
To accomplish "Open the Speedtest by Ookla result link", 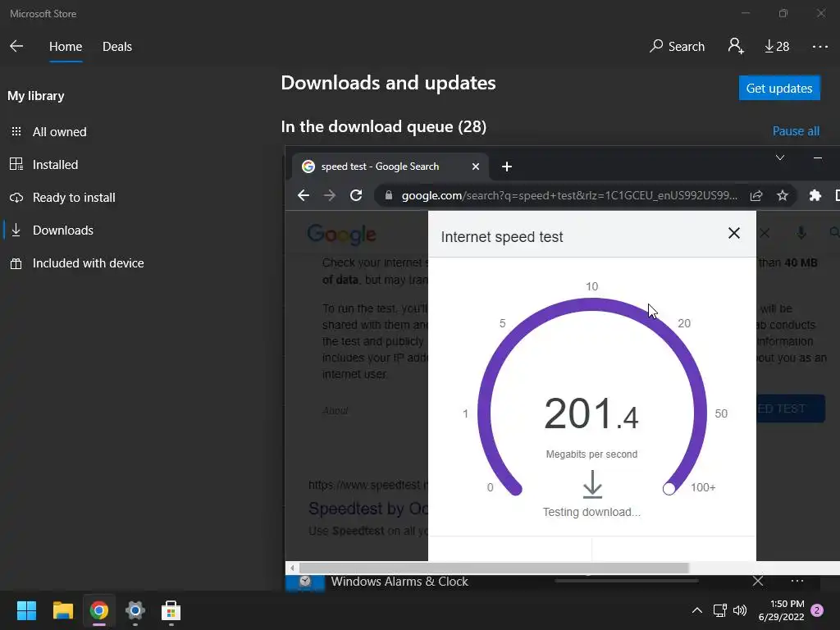I will [x=368, y=509].
